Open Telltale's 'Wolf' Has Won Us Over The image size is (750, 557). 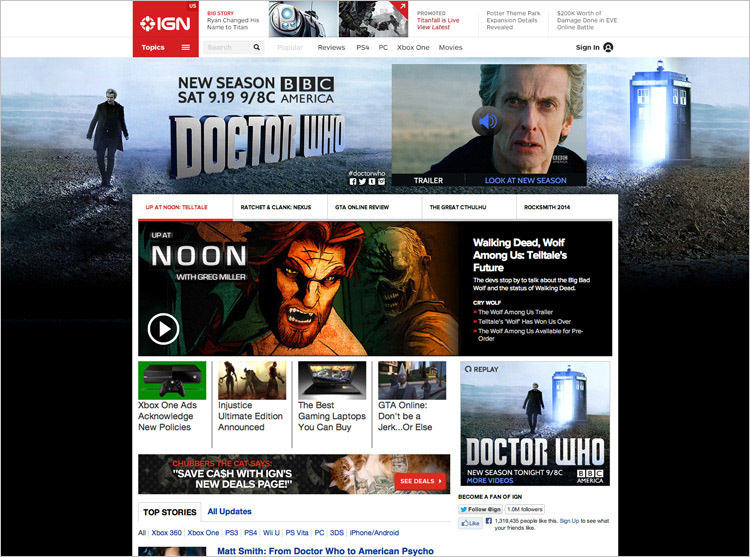coord(524,321)
